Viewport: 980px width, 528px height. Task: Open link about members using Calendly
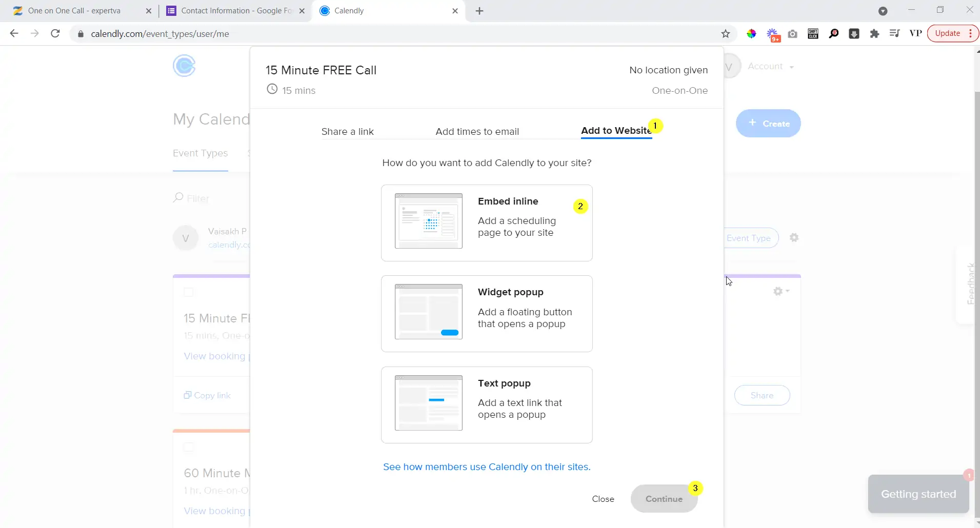[x=486, y=467]
